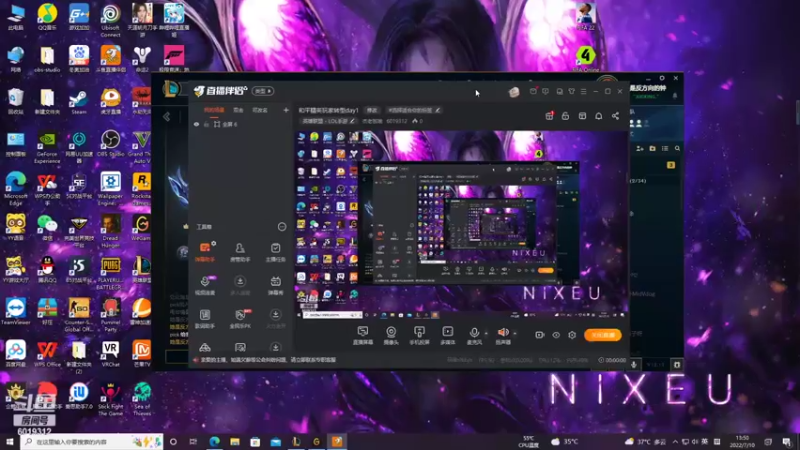Toggle the lock of fullscreen source
This screenshot has width=800, height=450.
tap(206, 124)
